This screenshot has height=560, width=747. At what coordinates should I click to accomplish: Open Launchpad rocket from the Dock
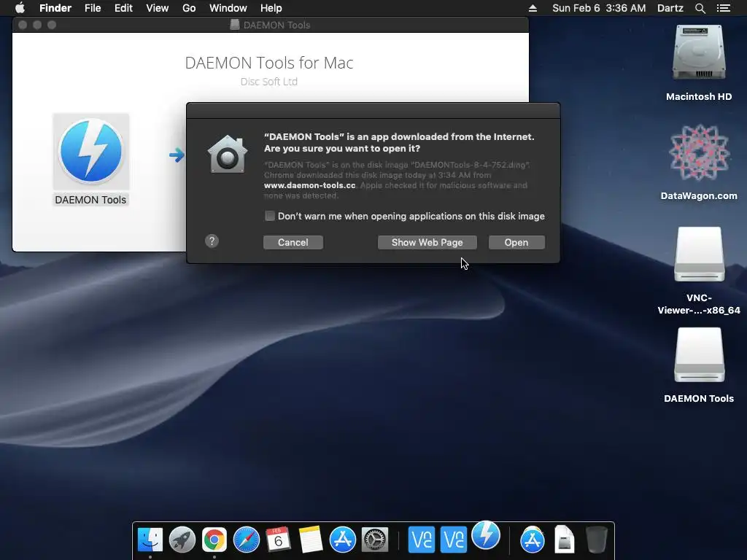click(182, 540)
